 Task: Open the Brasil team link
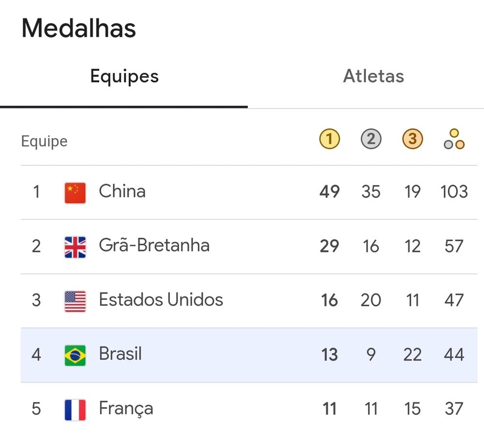coord(120,354)
